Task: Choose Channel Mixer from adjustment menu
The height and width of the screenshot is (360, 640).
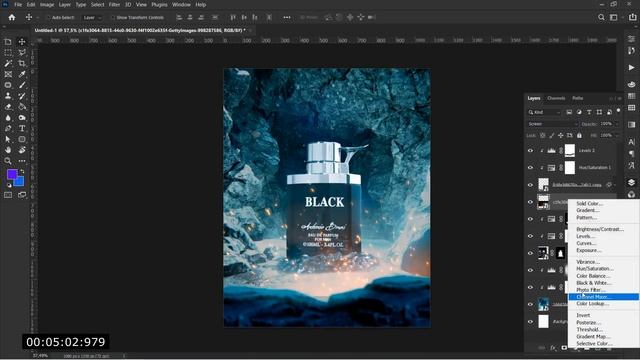Action: 604,297
